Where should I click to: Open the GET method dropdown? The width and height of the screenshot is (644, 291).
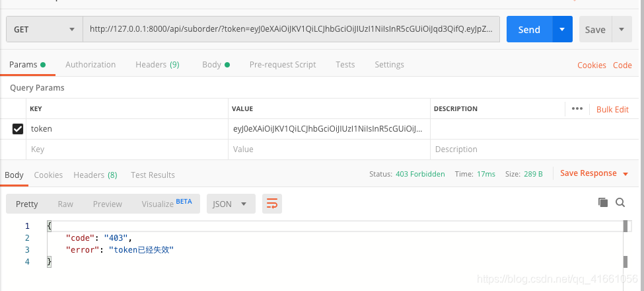pyautogui.click(x=44, y=30)
